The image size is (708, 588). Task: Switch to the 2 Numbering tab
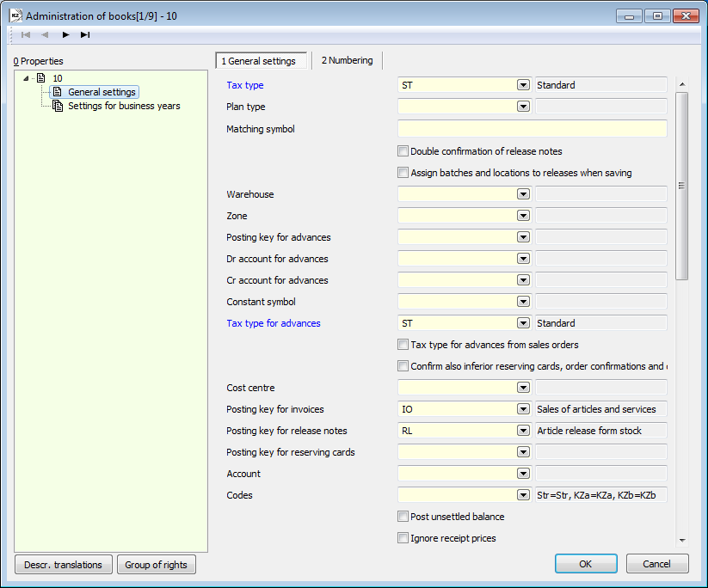[x=347, y=60]
